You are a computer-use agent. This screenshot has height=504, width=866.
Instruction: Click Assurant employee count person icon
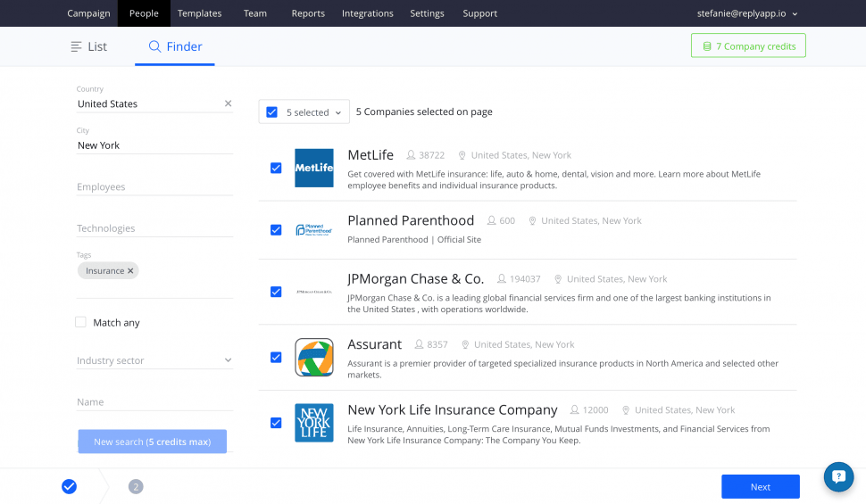coord(420,344)
